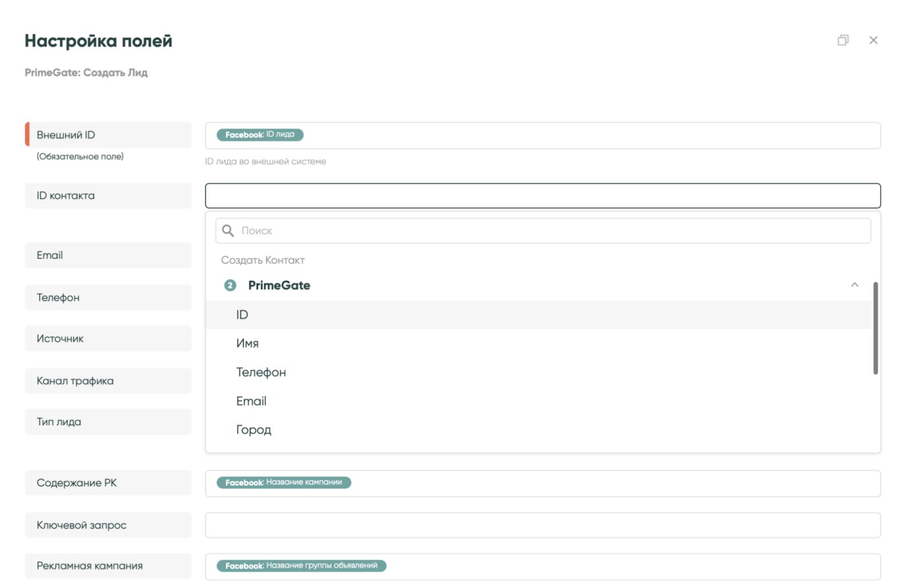Click the search magnifier icon
This screenshot has width=915, height=588.
point(228,230)
